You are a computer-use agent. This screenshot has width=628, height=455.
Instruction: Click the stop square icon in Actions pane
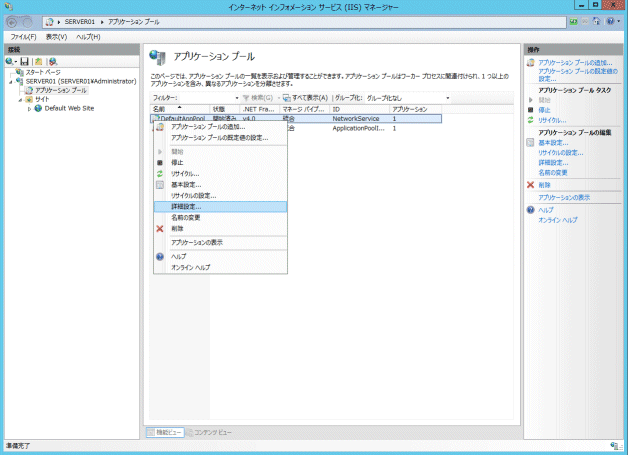(531, 110)
